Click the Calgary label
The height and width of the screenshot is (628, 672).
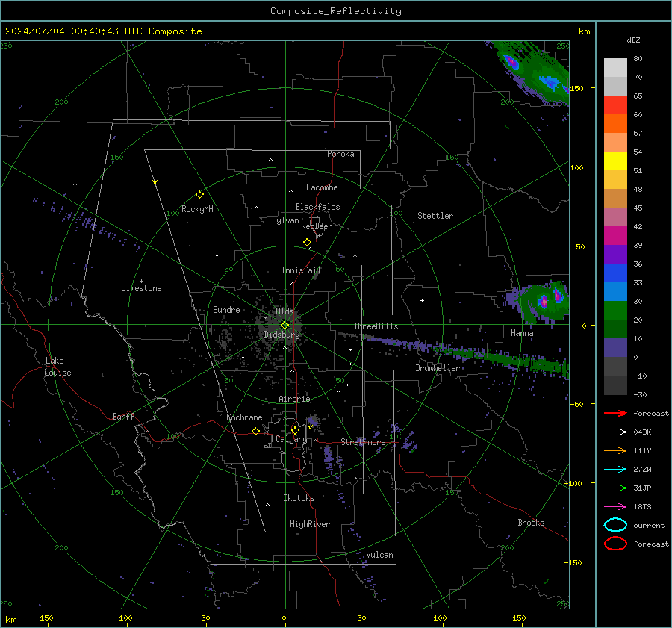[291, 439]
